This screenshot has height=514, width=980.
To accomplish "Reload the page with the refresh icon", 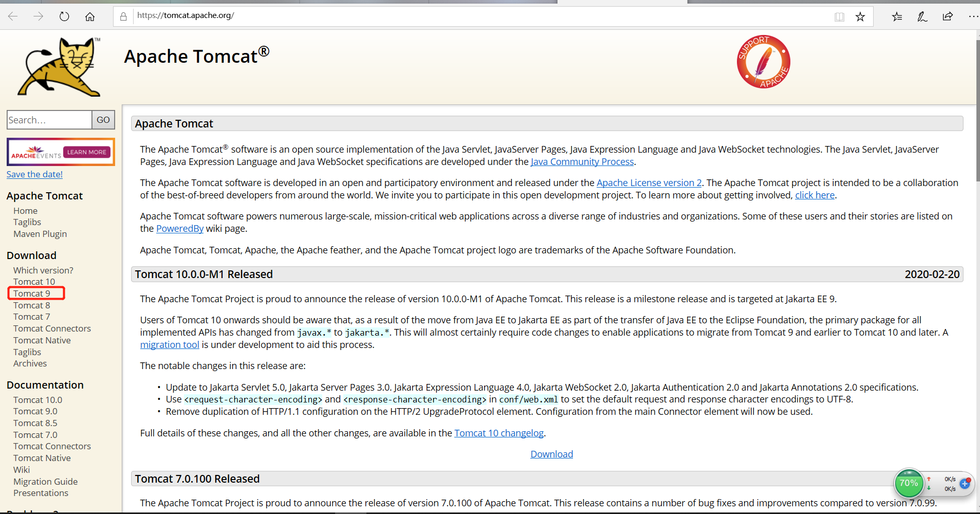I will pyautogui.click(x=64, y=16).
